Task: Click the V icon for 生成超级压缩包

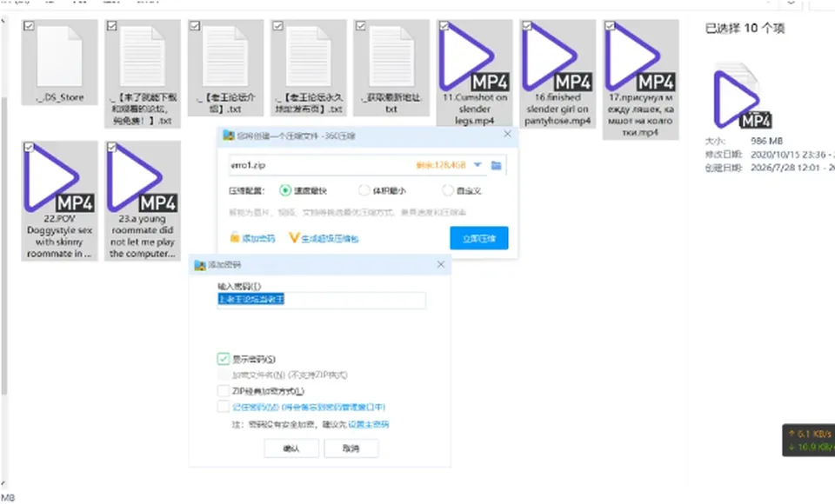Action: point(294,237)
